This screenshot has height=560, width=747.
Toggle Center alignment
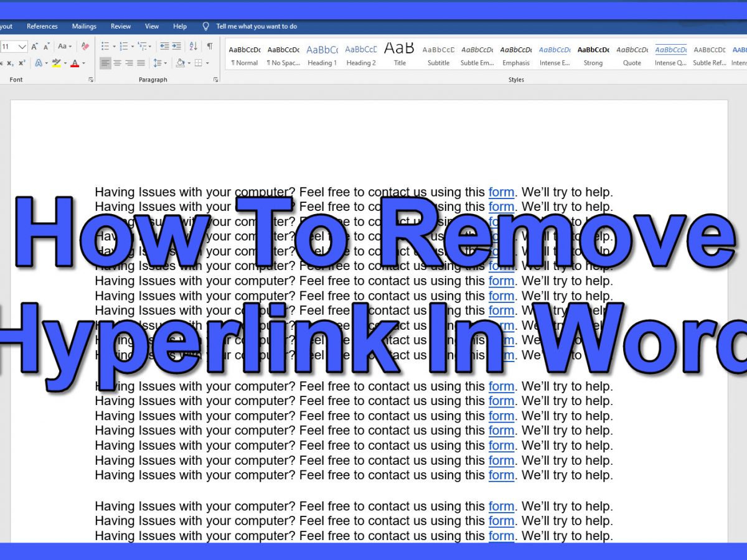tap(117, 63)
